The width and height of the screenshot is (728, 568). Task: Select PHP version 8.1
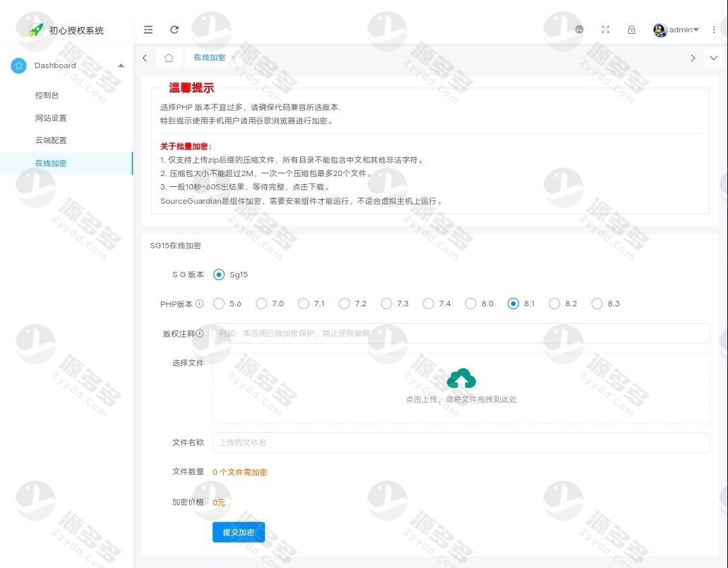pyautogui.click(x=513, y=304)
